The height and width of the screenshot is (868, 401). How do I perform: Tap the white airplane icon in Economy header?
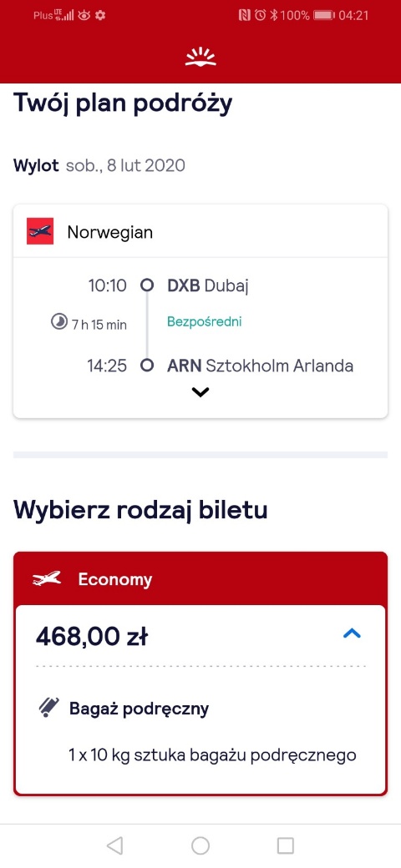pyautogui.click(x=47, y=579)
